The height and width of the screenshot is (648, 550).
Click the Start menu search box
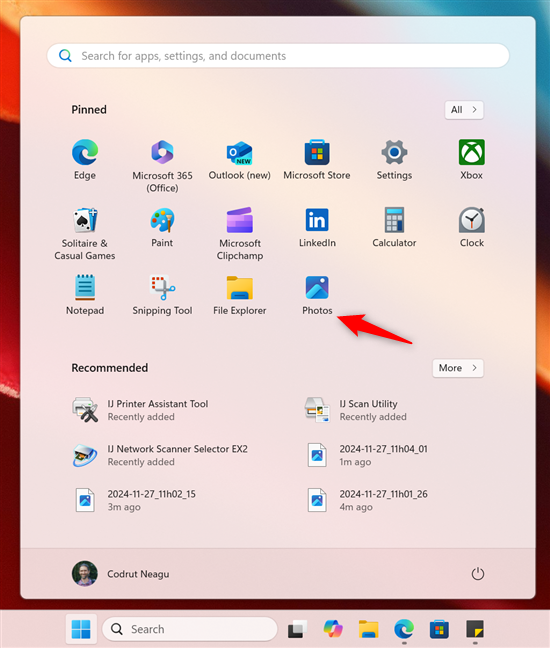coord(278,56)
